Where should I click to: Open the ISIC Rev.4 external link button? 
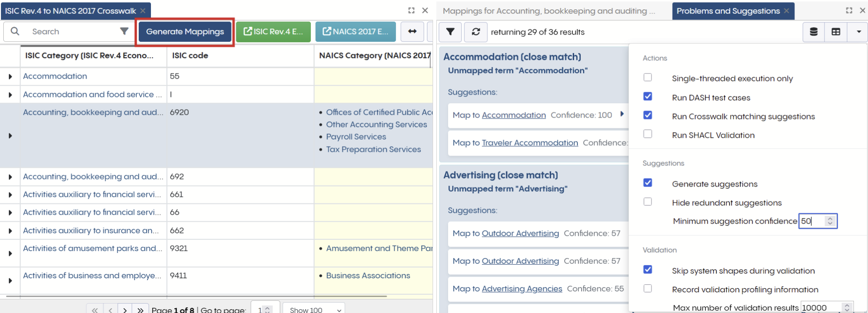point(273,31)
